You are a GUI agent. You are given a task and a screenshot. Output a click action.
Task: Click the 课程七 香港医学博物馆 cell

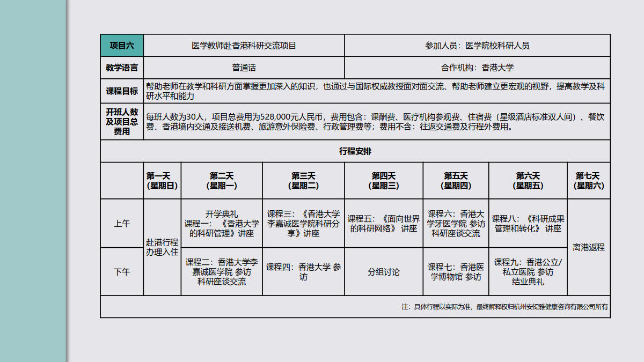456,272
